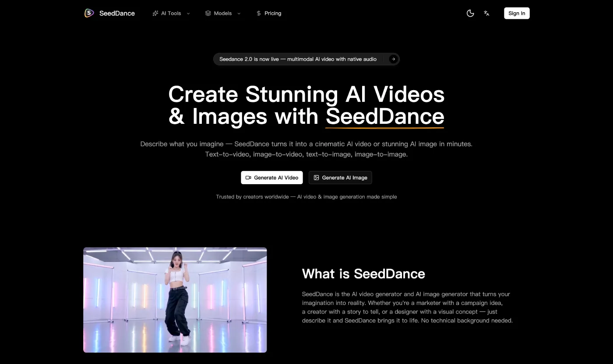This screenshot has width=613, height=364.
Task: Click the SeedDance brand name in header
Action: 117,13
